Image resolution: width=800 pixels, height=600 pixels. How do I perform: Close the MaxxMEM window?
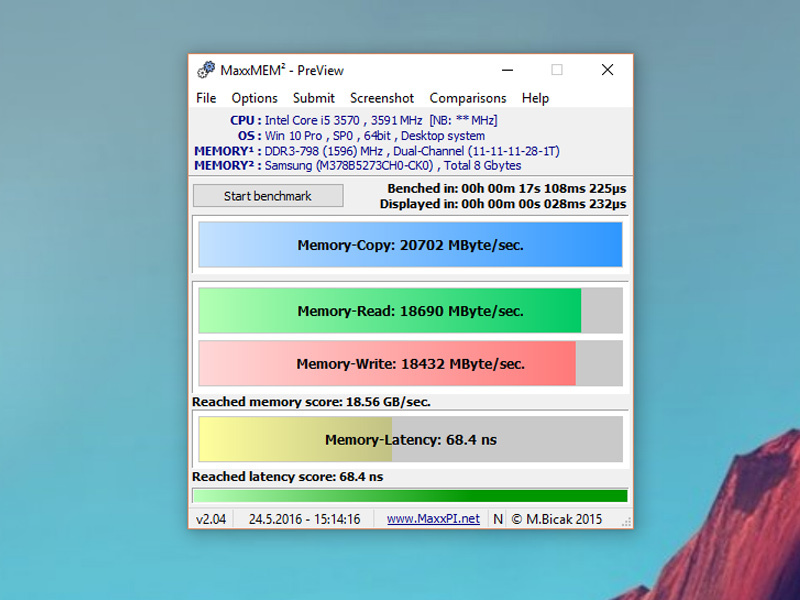click(607, 70)
